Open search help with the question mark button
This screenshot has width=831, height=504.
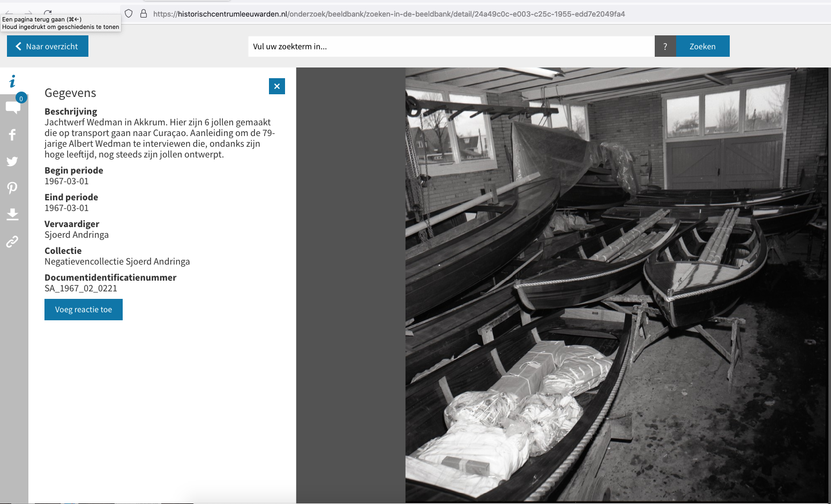pyautogui.click(x=665, y=47)
